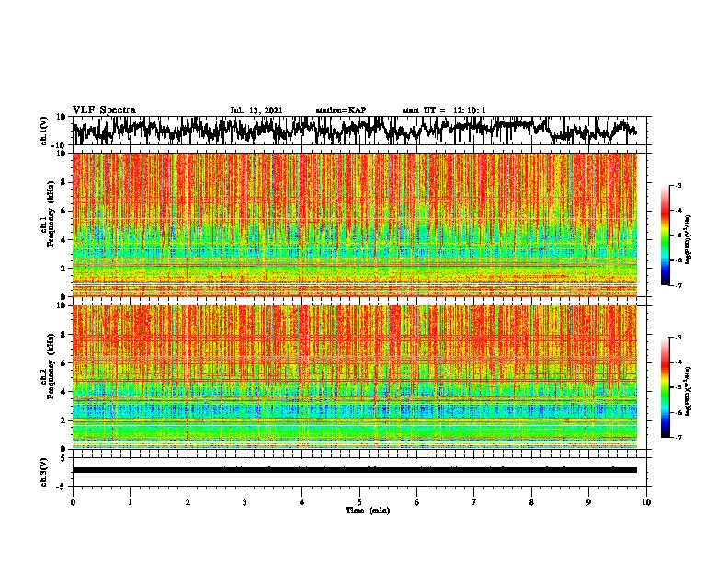
Task: Click the "station=KAP" header label
Action: (341, 110)
